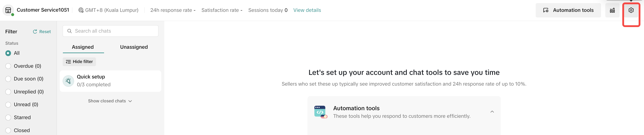Expand Show closed chats
Viewport: 644px width, 135px height.
click(110, 101)
